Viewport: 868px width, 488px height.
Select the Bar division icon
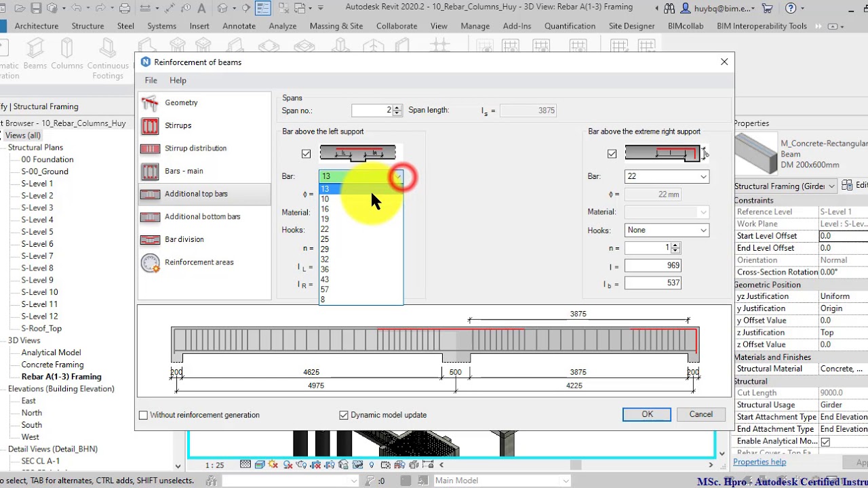tap(150, 239)
